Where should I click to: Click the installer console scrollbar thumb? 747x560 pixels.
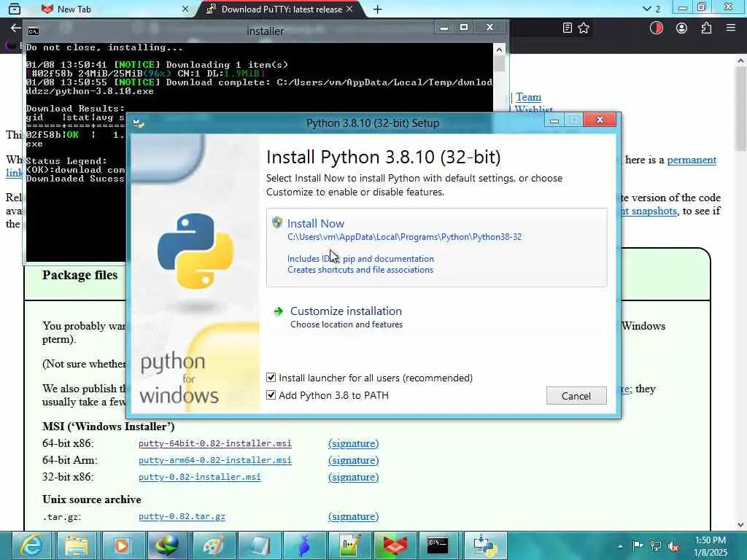coord(499,63)
